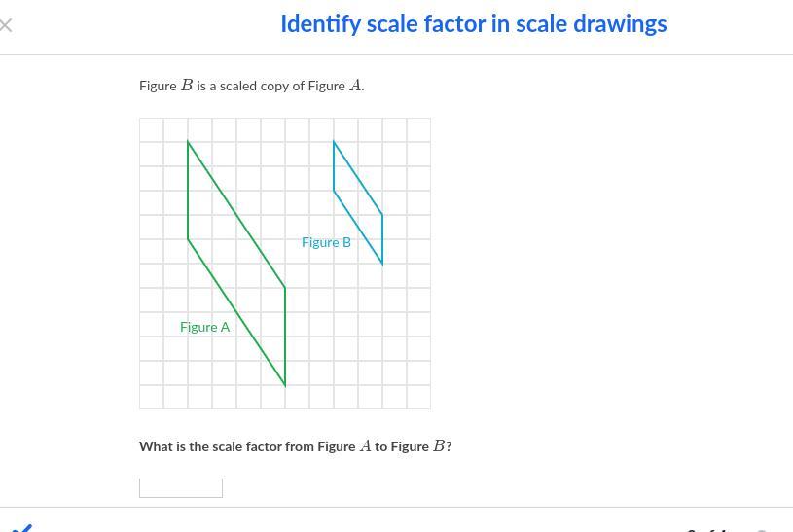The height and width of the screenshot is (532, 793).
Task: Click the bottom vertex of Figure A
Action: [285, 385]
